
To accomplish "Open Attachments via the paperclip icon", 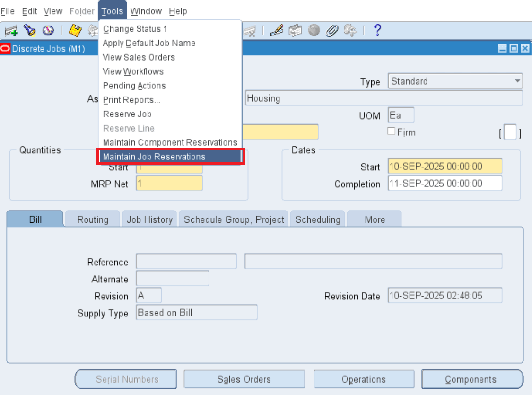I will pyautogui.click(x=332, y=31).
